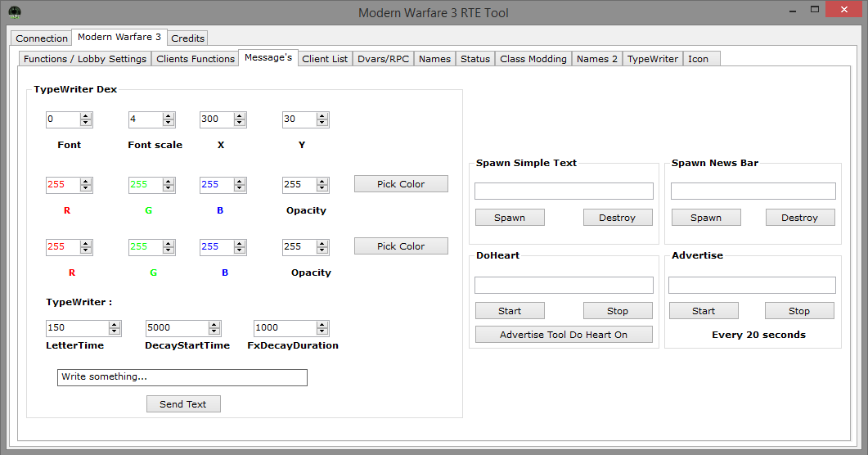The image size is (868, 455).
Task: Increase the Font value with up arrow
Action: pyautogui.click(x=86, y=116)
